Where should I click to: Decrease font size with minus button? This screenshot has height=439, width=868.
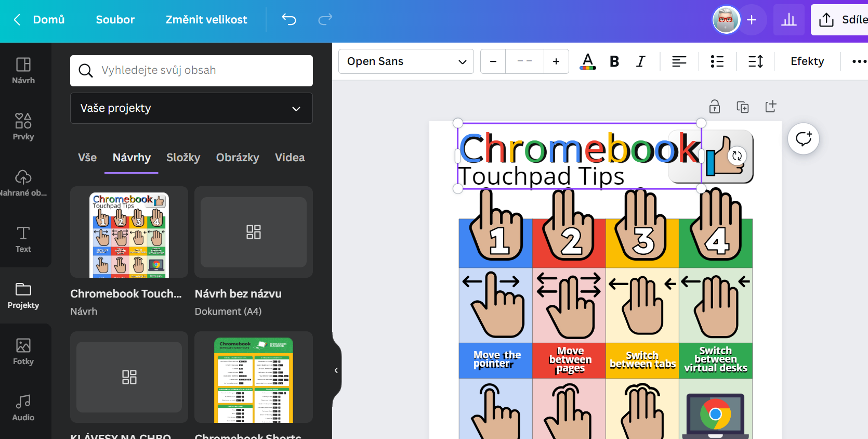(493, 61)
